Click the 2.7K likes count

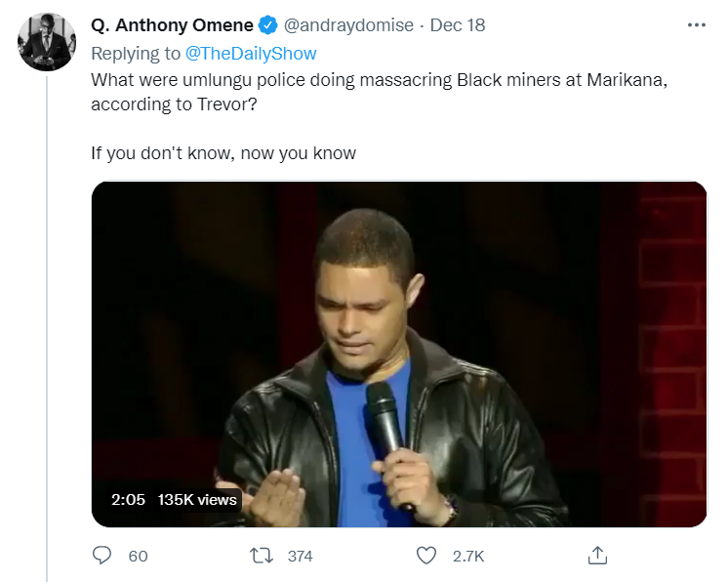click(x=468, y=556)
